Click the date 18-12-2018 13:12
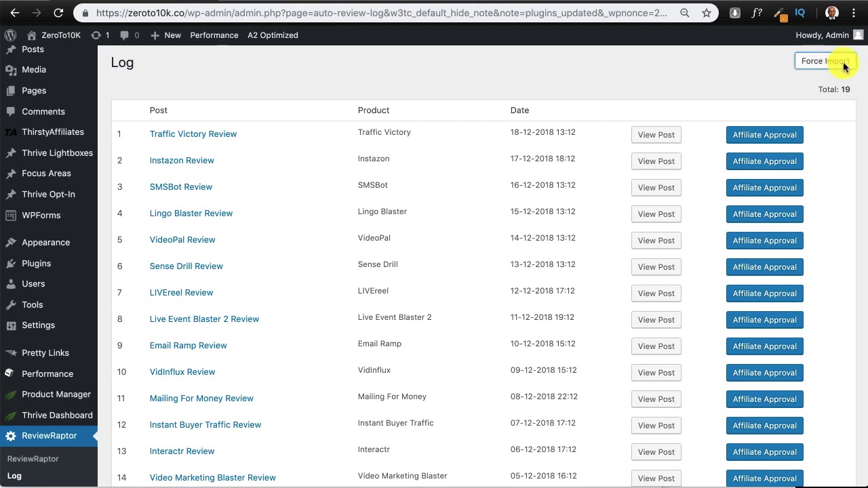868x488 pixels. click(543, 132)
